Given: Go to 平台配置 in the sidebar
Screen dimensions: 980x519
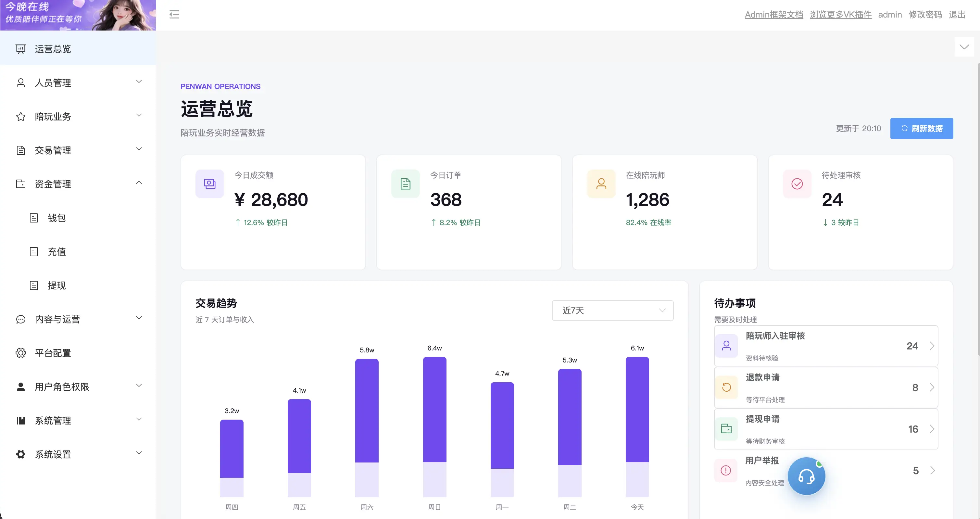Looking at the screenshot, I should (78, 353).
